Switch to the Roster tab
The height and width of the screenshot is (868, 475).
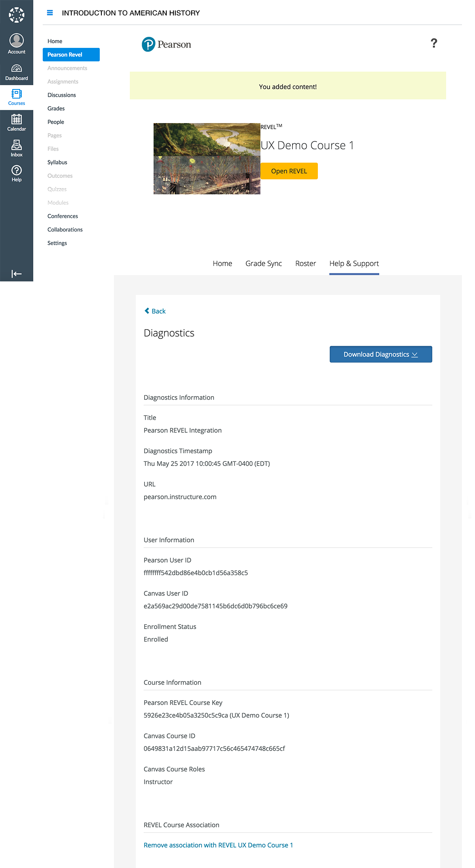[306, 264]
